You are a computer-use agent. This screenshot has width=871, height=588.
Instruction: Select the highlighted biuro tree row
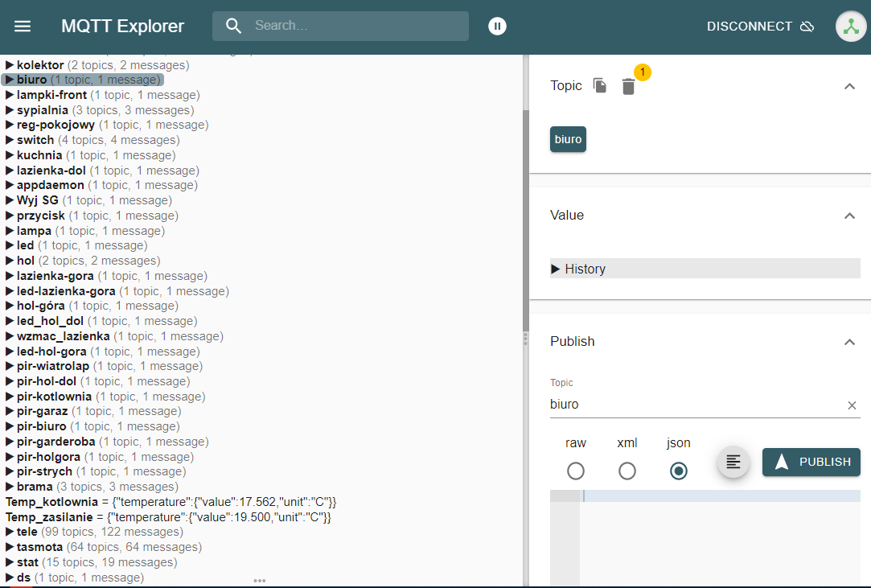point(83,80)
